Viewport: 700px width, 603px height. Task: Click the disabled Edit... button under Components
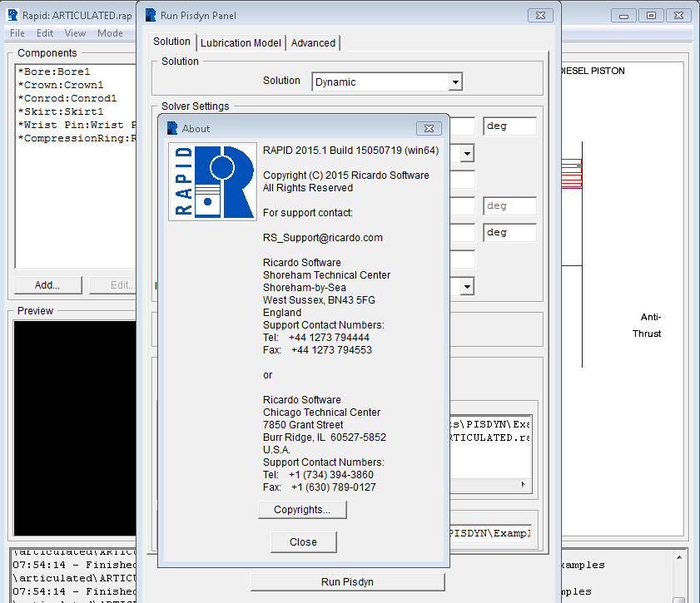pos(113,285)
